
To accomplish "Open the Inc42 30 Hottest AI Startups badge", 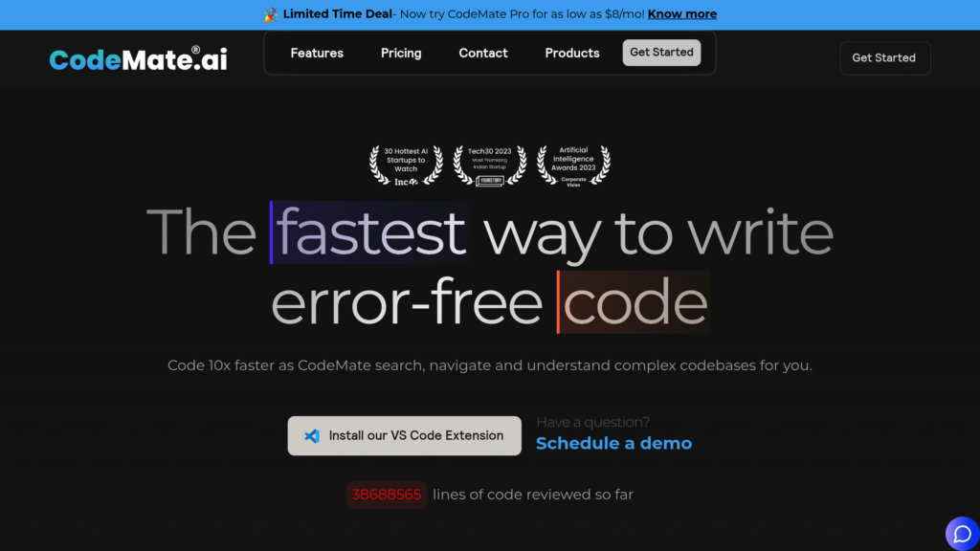I will [x=406, y=165].
